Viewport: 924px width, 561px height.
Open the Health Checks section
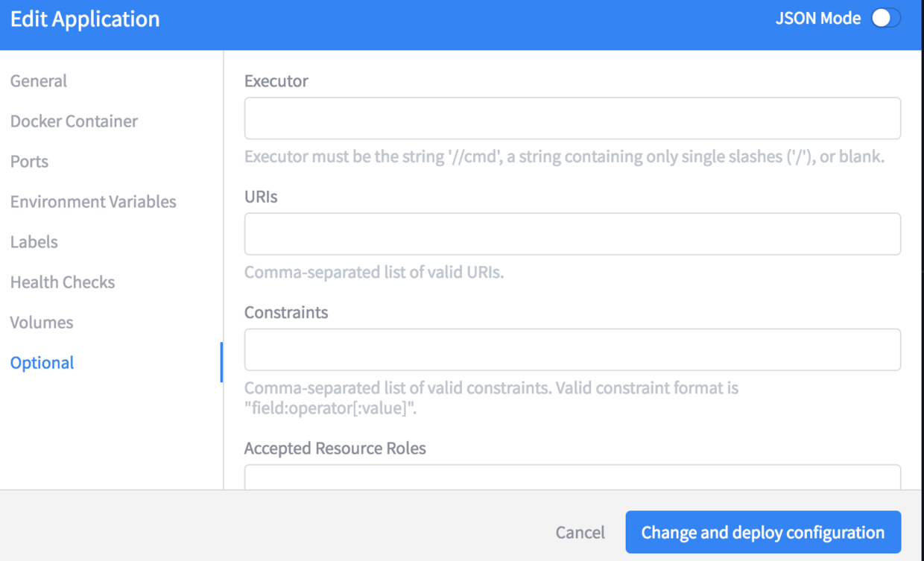[x=63, y=282]
